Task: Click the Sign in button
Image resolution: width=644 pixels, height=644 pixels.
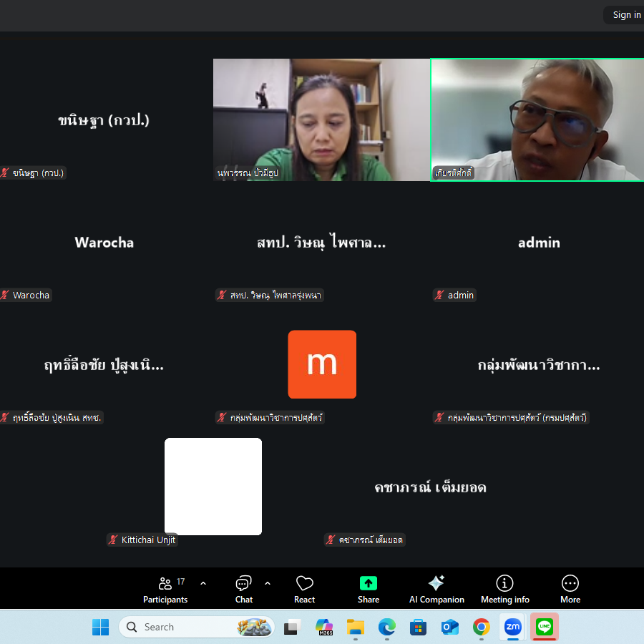Action: pos(625,15)
